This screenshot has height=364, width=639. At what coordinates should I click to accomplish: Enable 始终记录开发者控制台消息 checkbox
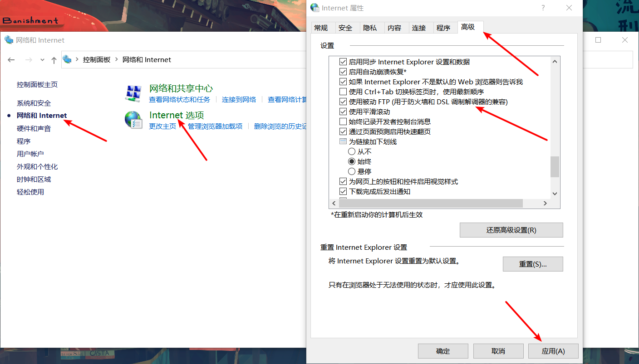(x=343, y=121)
